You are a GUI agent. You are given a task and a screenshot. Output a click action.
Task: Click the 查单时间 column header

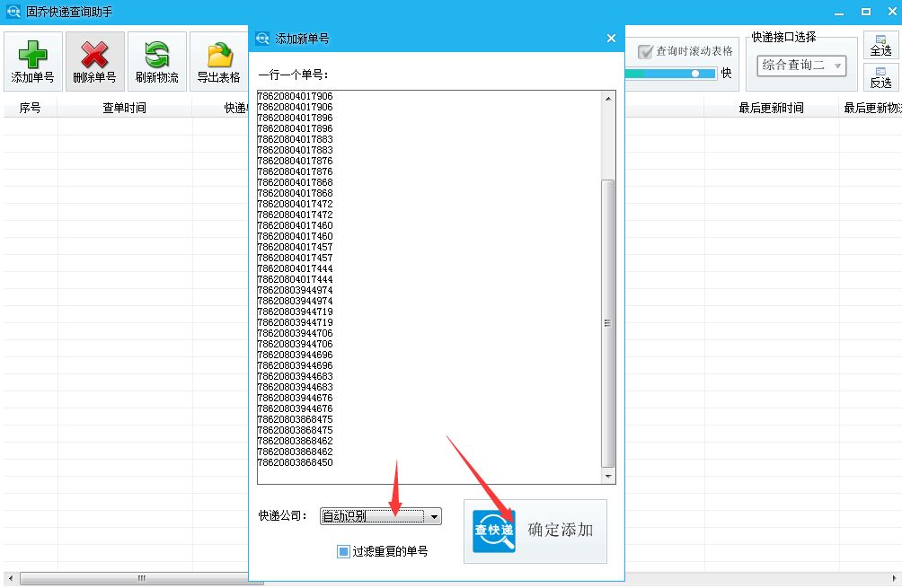126,107
